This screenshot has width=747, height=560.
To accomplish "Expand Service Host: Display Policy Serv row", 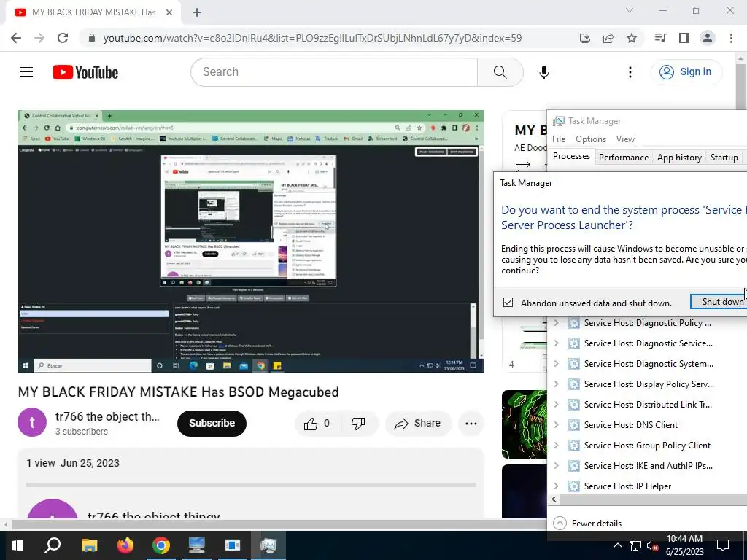I will 556,384.
